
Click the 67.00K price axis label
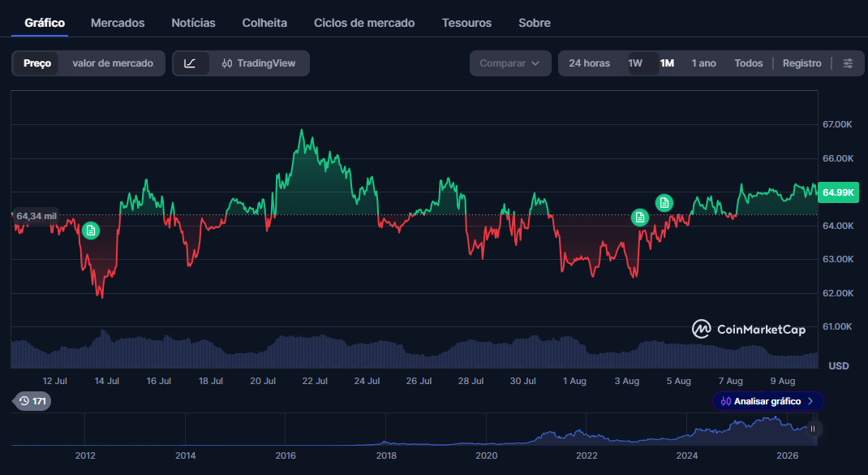837,124
